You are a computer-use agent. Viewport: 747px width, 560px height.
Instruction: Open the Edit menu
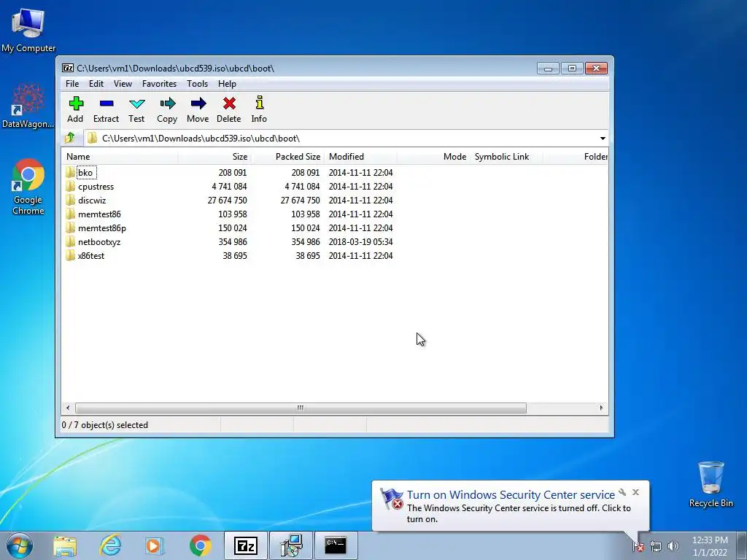(96, 84)
